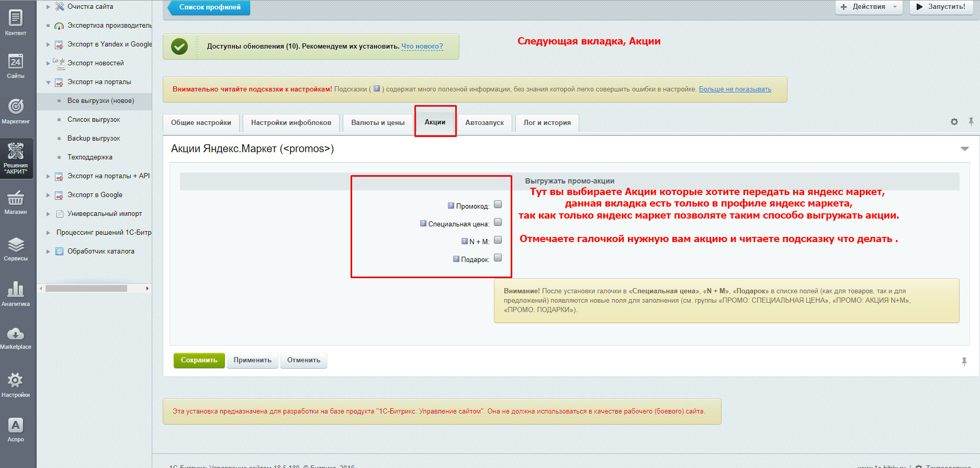
Task: Collapse the Экспорт на порталы tree node
Action: 48,82
